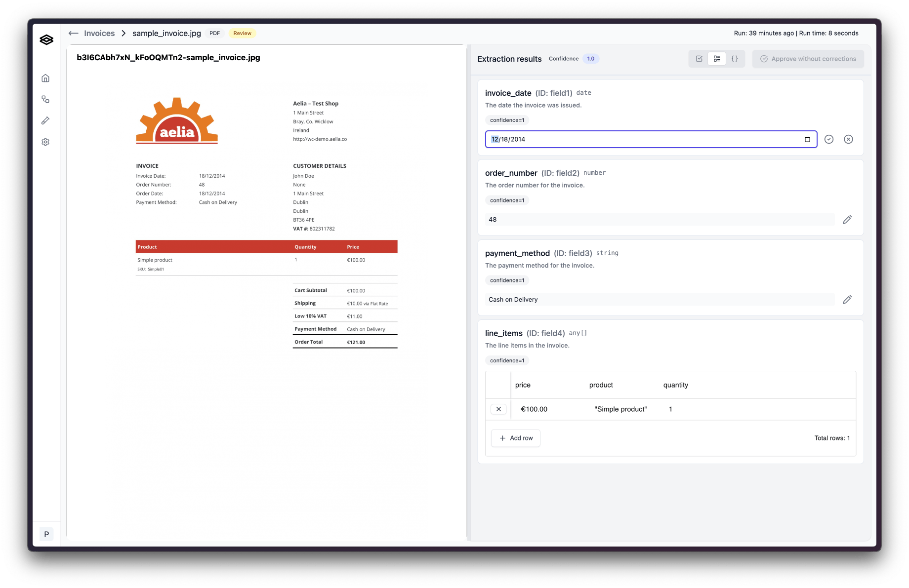Edit the order_number field with pencil

847,220
